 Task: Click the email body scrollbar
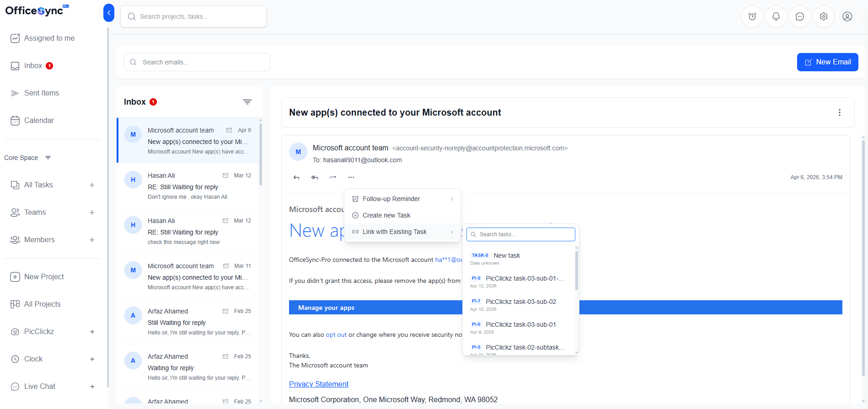pos(863,258)
